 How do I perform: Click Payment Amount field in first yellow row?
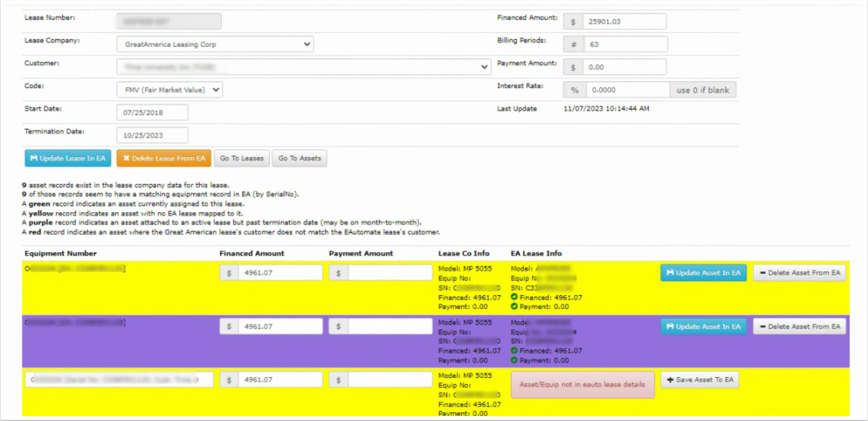[390, 273]
